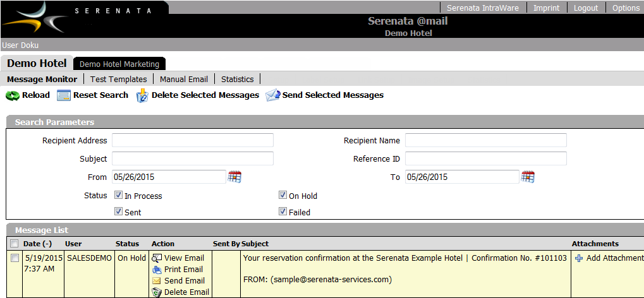Open the Options link

pos(626,8)
